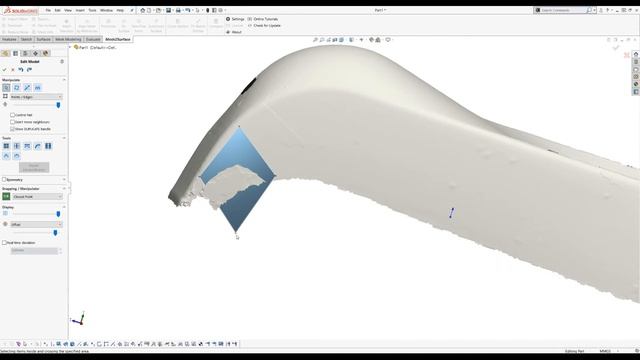Select fourth Manipulate mode icon
The image size is (640, 360).
[x=38, y=88]
